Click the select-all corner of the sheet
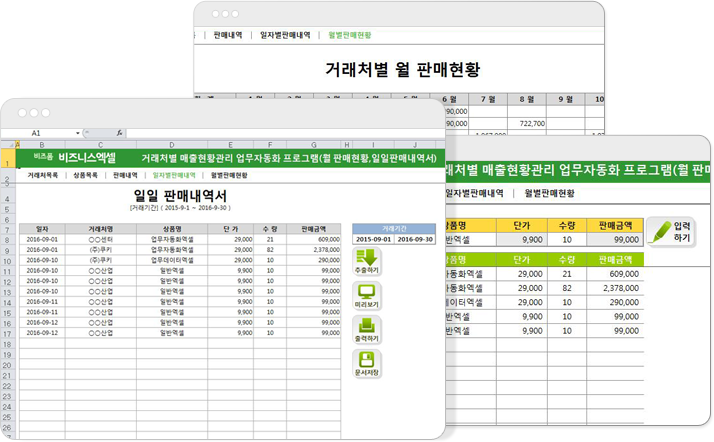This screenshot has height=442, width=714. [x=8, y=145]
